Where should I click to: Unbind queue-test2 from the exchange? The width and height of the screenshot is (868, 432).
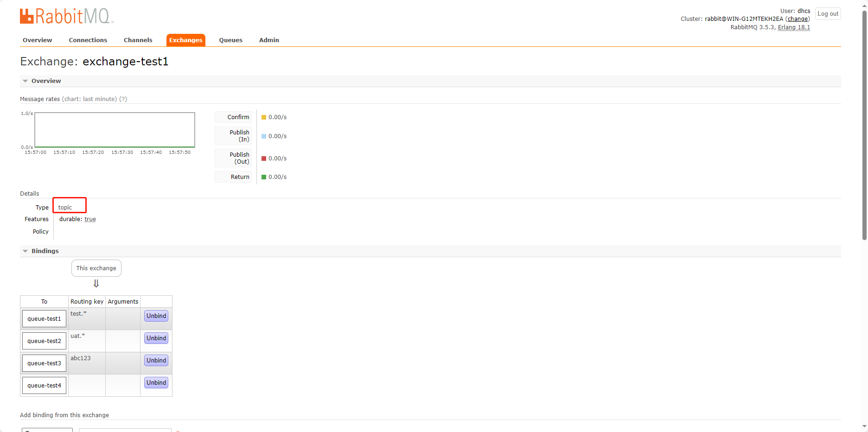tap(156, 338)
